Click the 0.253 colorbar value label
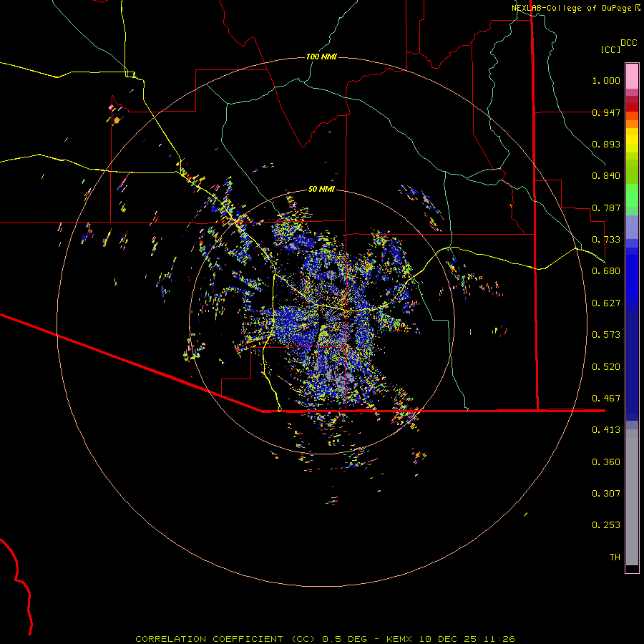The width and height of the screenshot is (644, 644). point(606,525)
